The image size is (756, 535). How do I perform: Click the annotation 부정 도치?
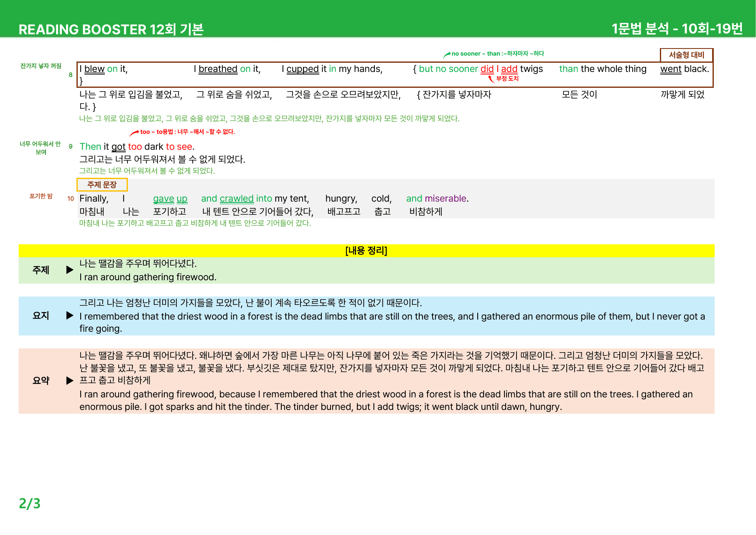pos(507,79)
